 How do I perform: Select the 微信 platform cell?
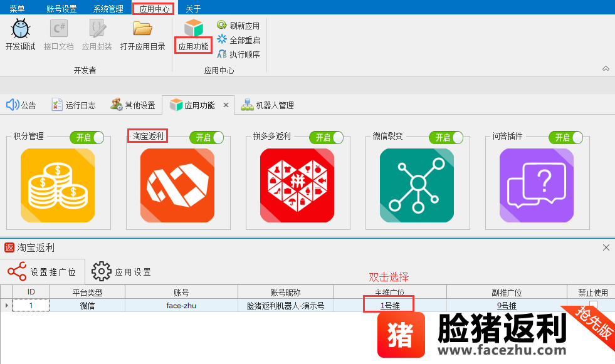88,306
